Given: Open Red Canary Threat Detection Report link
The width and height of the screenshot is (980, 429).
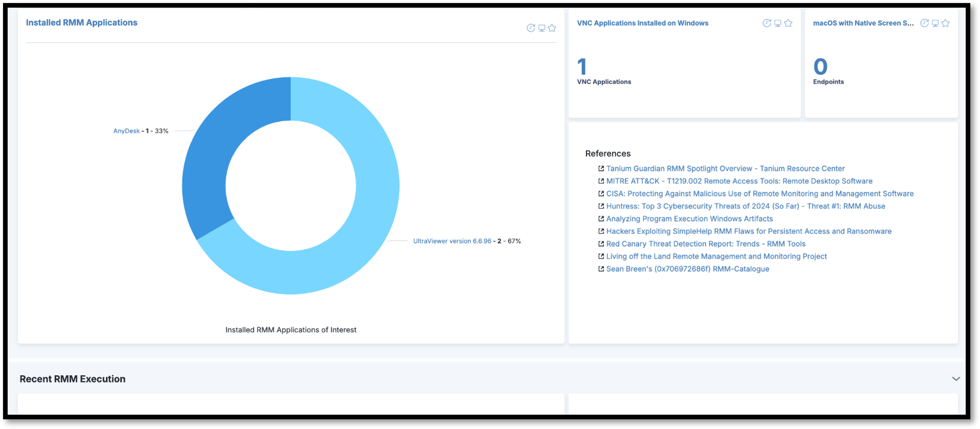Looking at the screenshot, I should [x=705, y=244].
